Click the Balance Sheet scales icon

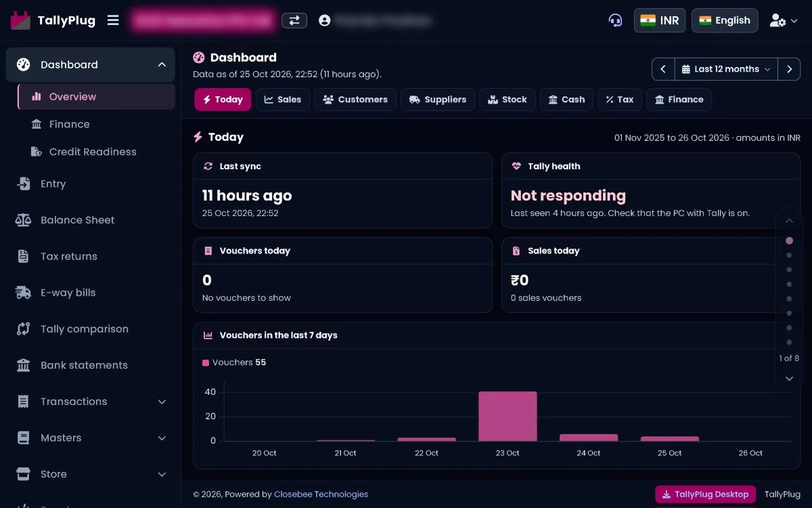(x=24, y=220)
